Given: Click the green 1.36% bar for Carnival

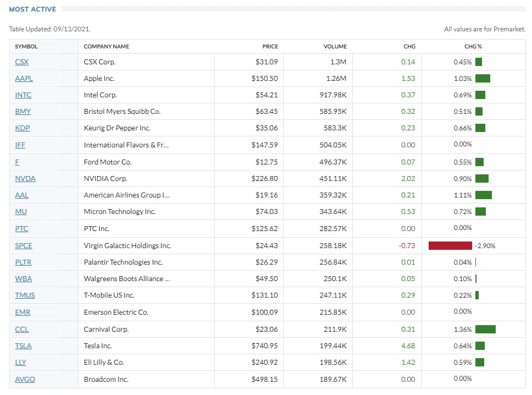Looking at the screenshot, I should tap(485, 330).
